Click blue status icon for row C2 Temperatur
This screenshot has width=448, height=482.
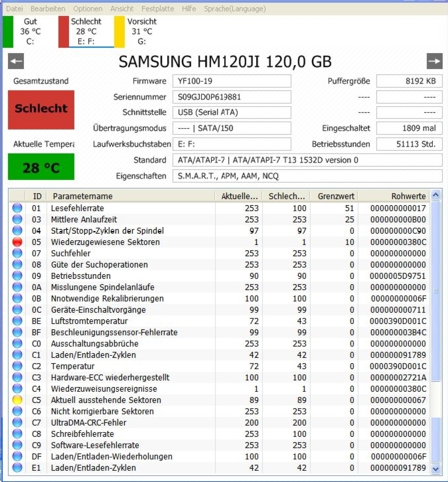17,366
